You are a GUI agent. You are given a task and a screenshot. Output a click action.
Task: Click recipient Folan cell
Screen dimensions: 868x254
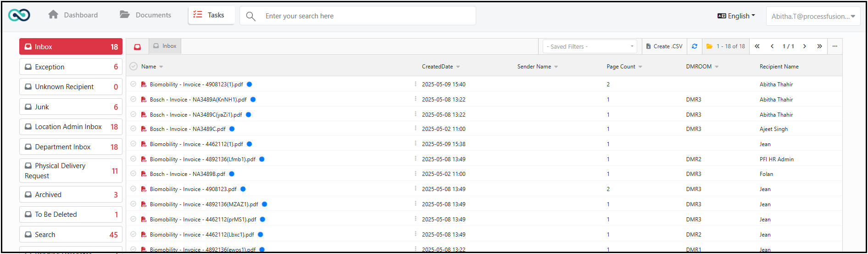(x=766, y=174)
